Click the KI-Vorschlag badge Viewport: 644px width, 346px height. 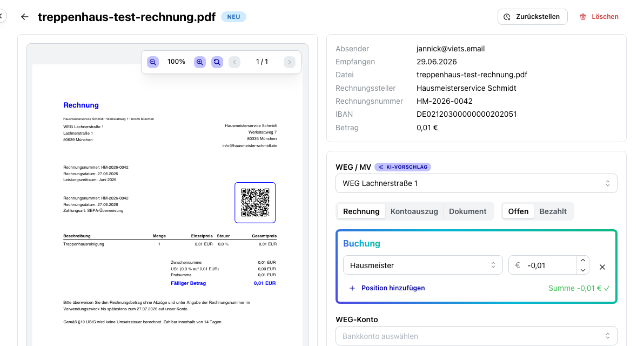click(x=403, y=167)
